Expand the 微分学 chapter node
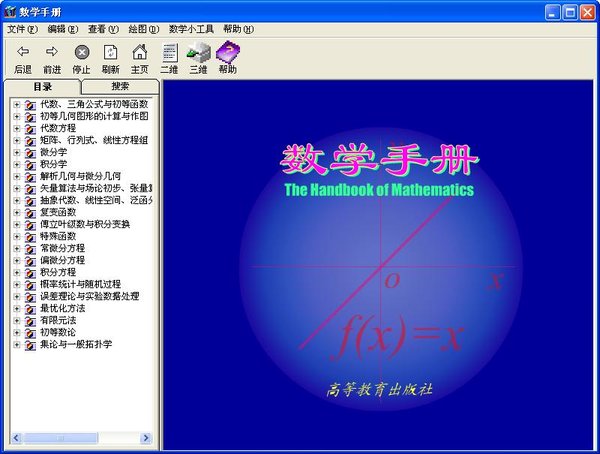This screenshot has height=454, width=600. [16, 152]
